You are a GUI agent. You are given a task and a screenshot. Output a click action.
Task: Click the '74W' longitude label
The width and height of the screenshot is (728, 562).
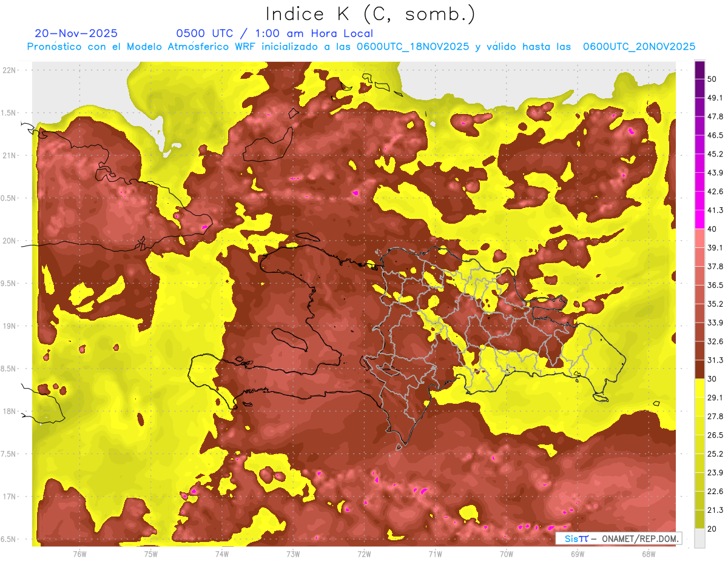(x=222, y=554)
